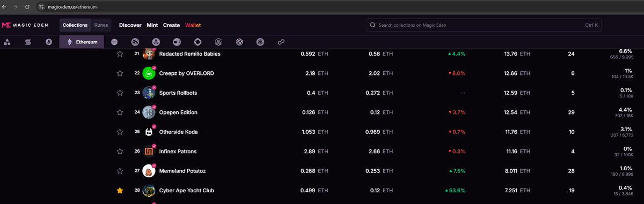Favorite Redacted Remilio Babies with its star

click(120, 54)
